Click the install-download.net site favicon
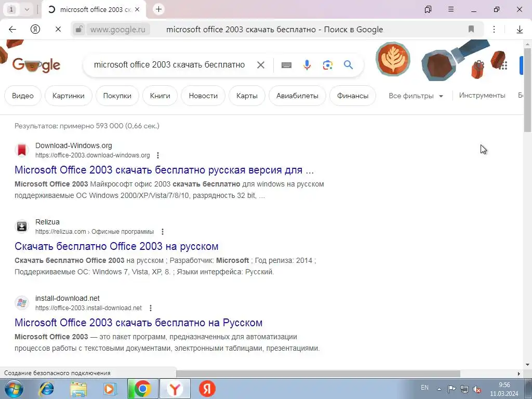The width and height of the screenshot is (532, 399). point(22,303)
